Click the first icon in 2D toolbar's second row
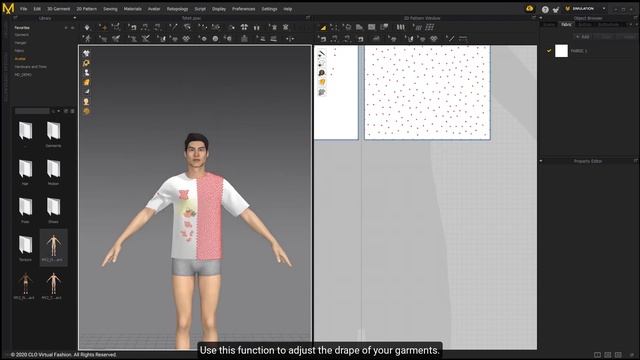The width and height of the screenshot is (640, 360). [x=322, y=38]
